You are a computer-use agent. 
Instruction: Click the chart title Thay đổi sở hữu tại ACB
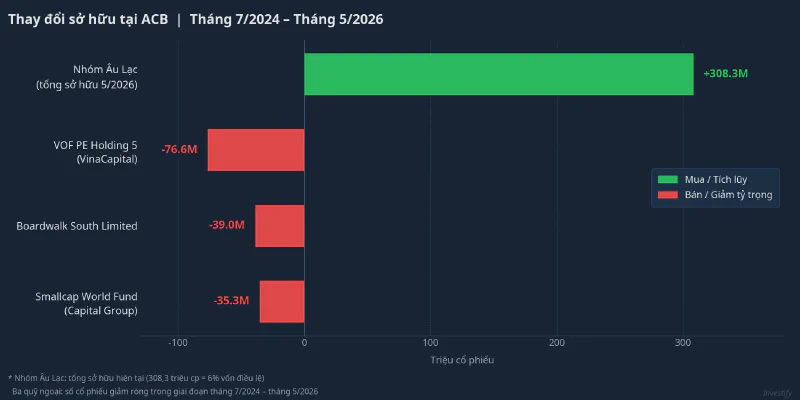[x=88, y=19]
